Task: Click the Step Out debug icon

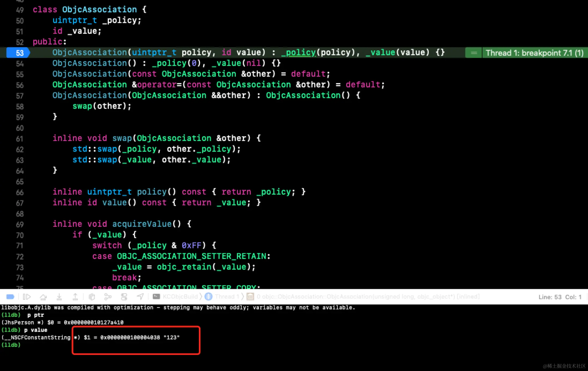Action: [75, 297]
